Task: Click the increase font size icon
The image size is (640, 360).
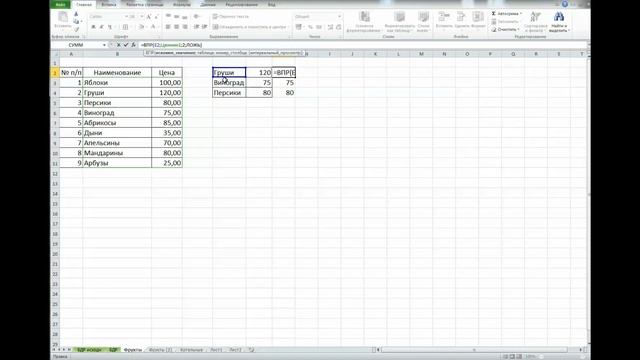Action: tap(149, 17)
